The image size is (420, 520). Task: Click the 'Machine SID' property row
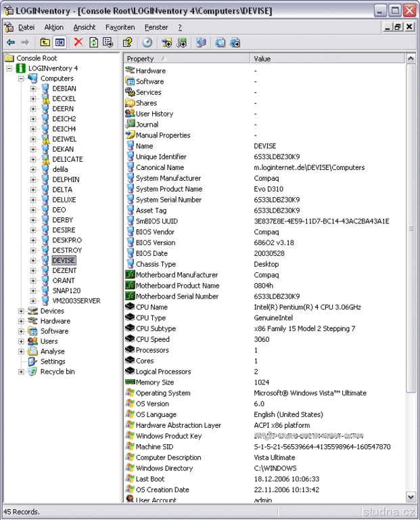pyautogui.click(x=264, y=446)
